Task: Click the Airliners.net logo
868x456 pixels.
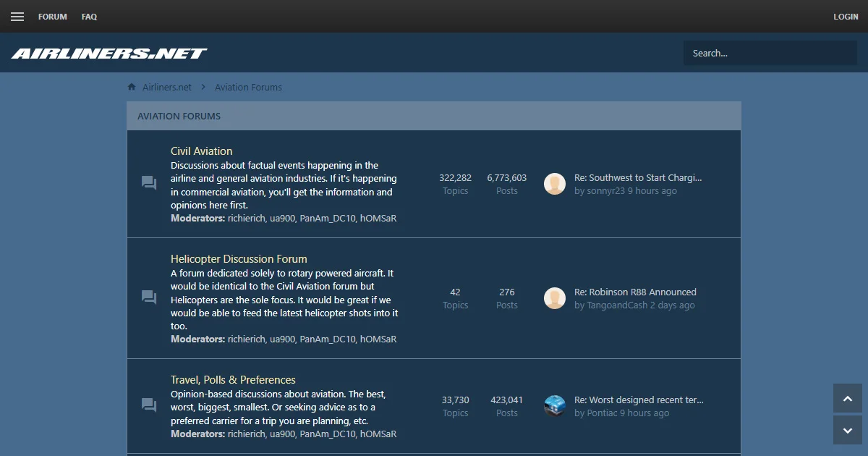Action: 109,53
